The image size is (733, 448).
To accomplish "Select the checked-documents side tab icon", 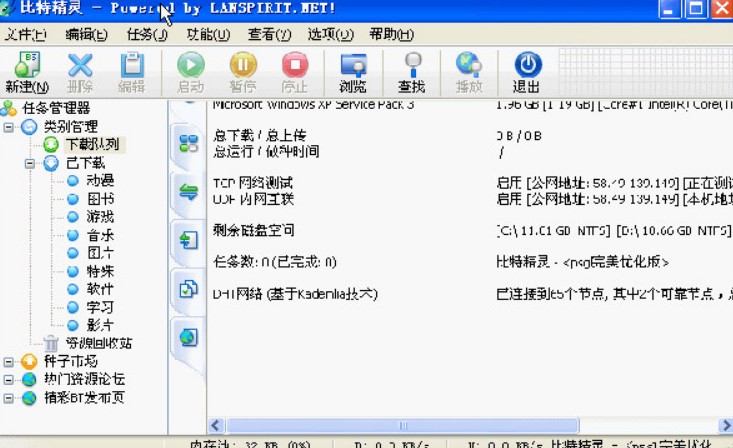I will click(x=189, y=289).
